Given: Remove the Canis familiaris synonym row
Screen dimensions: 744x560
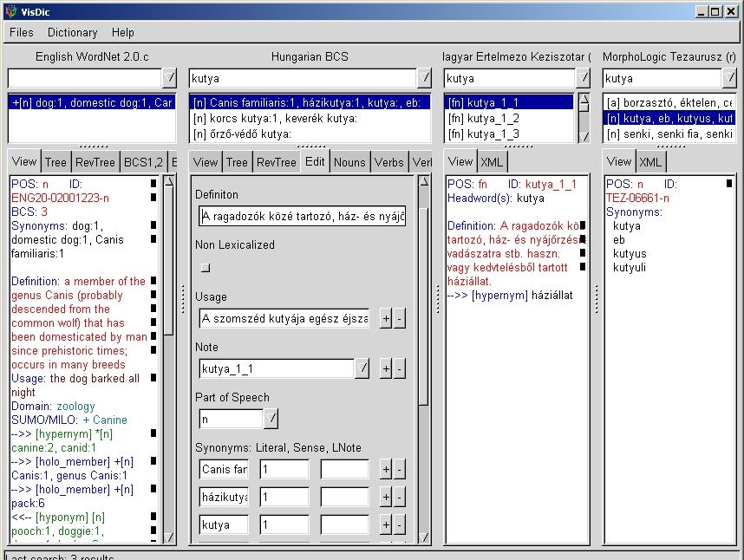Looking at the screenshot, I should pos(399,470).
